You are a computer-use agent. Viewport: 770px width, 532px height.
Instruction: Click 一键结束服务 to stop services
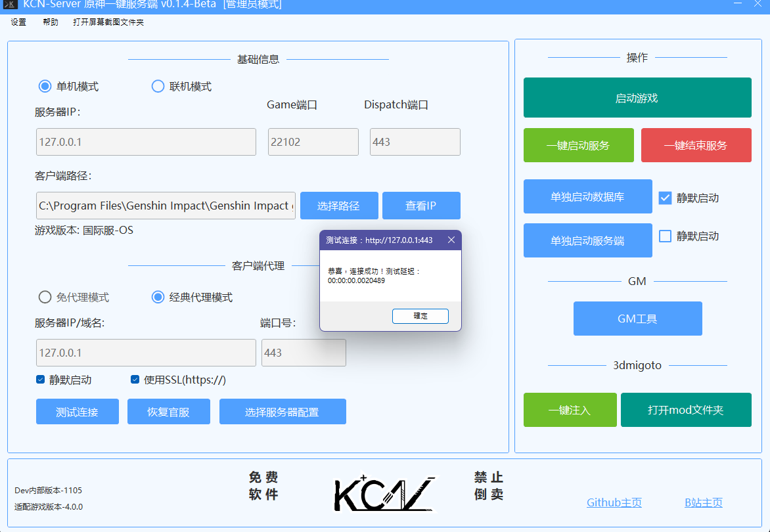click(x=696, y=145)
